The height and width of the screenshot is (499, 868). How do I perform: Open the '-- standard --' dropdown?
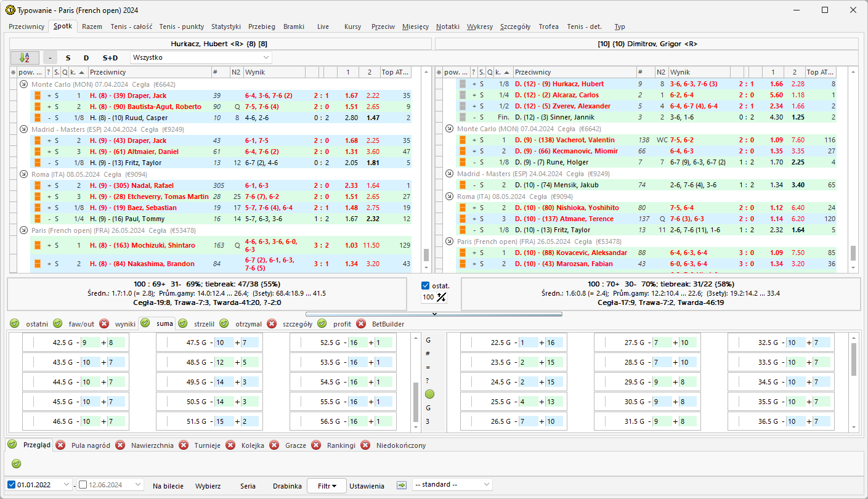(452, 485)
